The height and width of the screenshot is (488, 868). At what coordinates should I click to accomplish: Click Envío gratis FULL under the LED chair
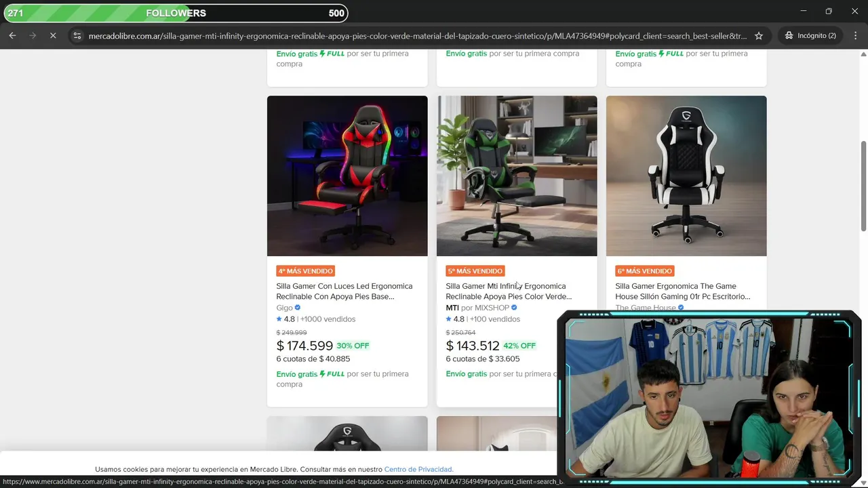click(x=311, y=374)
